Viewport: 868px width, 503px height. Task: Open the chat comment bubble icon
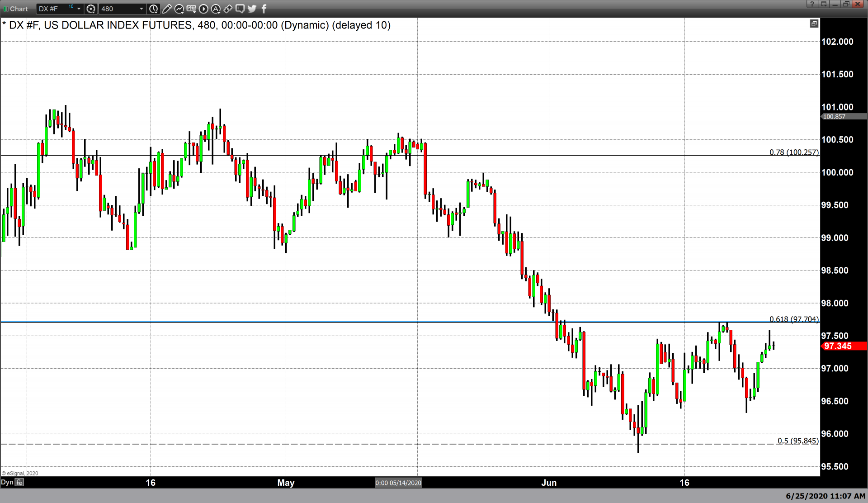point(240,9)
